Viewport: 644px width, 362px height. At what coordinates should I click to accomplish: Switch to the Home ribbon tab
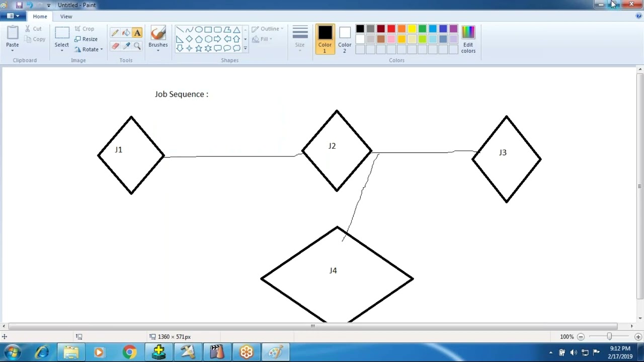[x=40, y=16]
